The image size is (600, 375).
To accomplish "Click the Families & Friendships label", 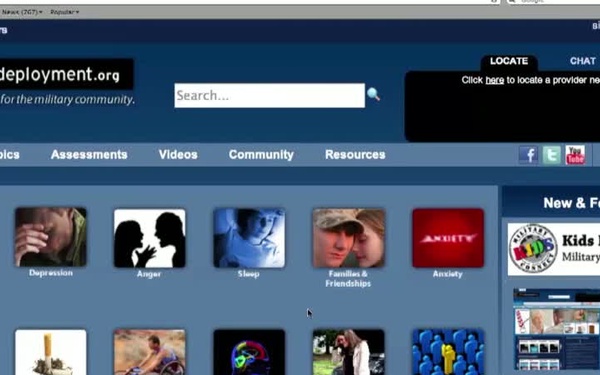I will (348, 279).
